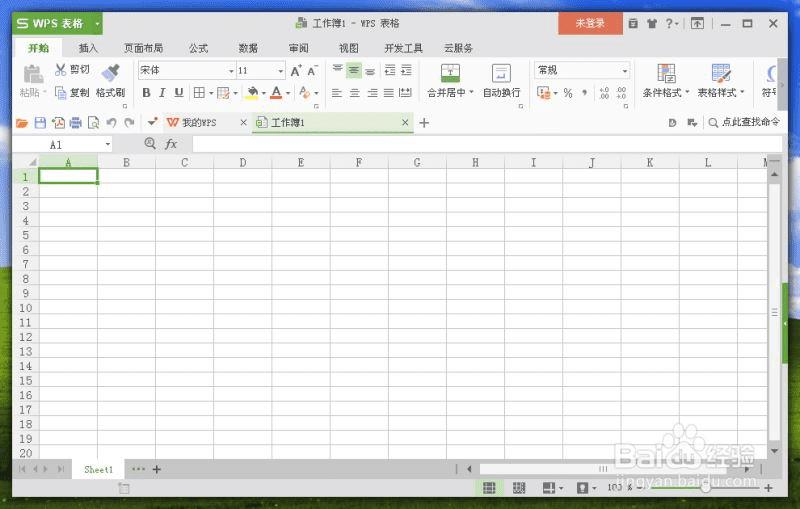
Task: Toggle bold formatting
Action: coord(146,92)
